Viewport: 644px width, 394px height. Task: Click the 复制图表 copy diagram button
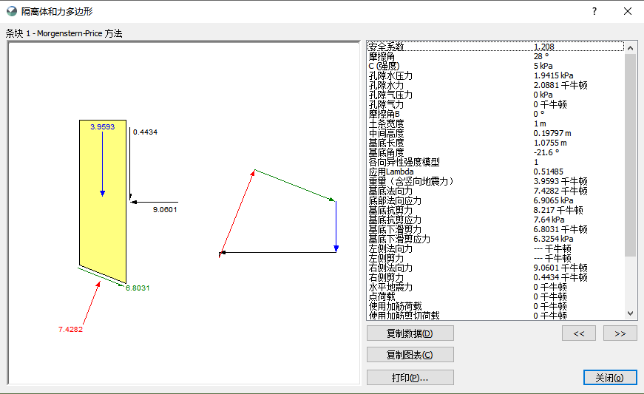(410, 355)
